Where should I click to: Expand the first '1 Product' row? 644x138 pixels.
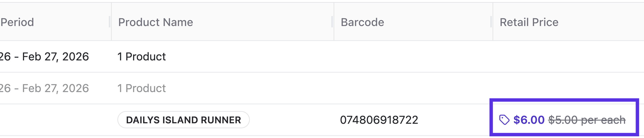pyautogui.click(x=141, y=57)
